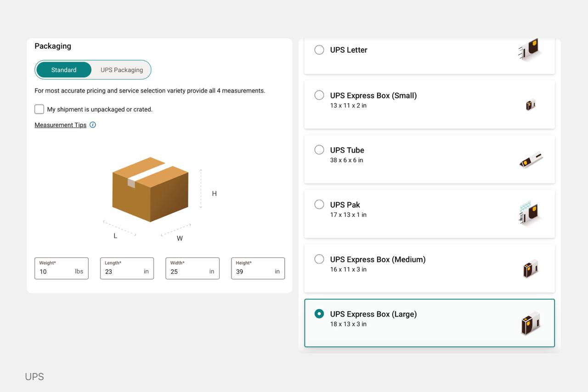The height and width of the screenshot is (392, 588).
Task: Click the 'UPS Tube' option title
Action: click(x=347, y=150)
